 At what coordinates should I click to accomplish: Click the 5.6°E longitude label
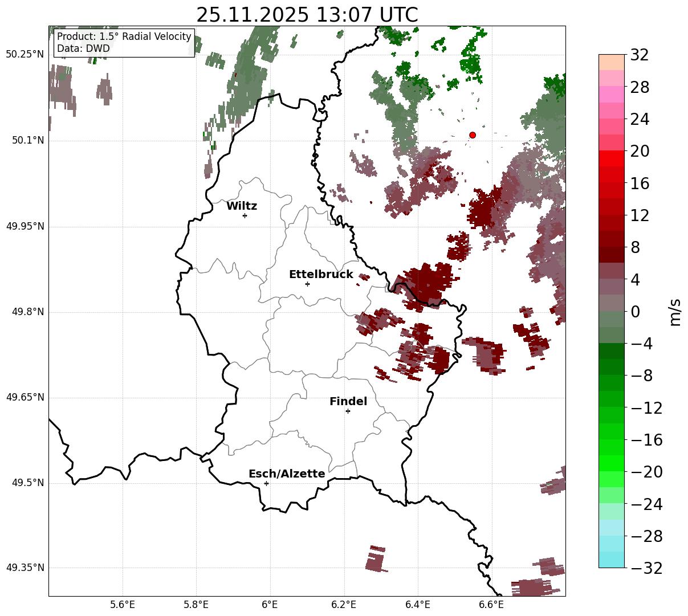click(x=123, y=605)
